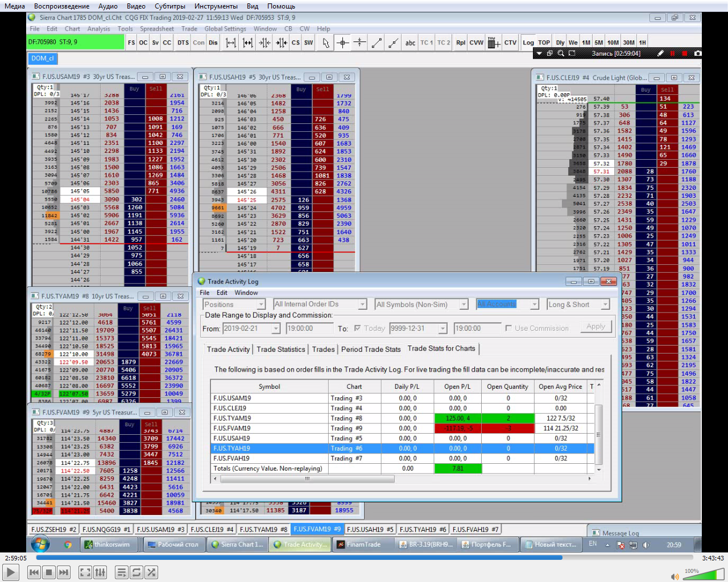Toggle VLC fullscreen mode icon
Viewport: 728px width, 582px height.
(x=85, y=572)
